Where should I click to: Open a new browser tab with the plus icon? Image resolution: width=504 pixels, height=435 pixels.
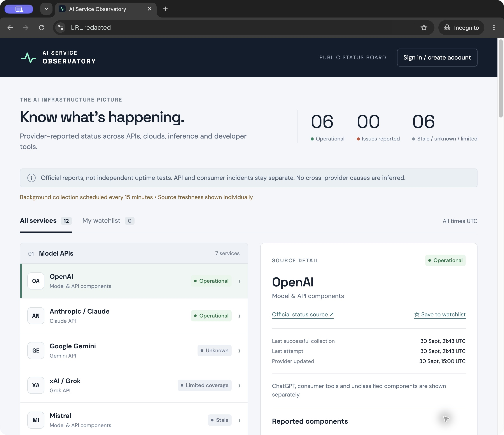pyautogui.click(x=165, y=9)
